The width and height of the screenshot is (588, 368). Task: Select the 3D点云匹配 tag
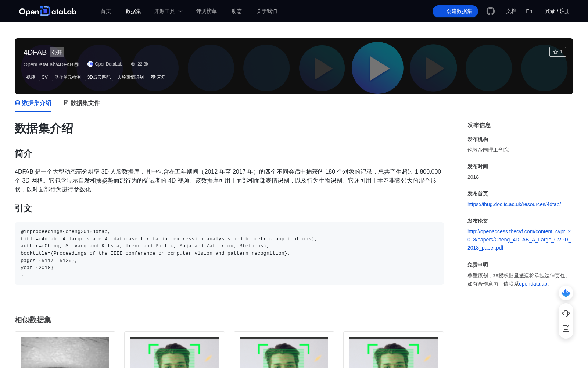click(x=99, y=77)
